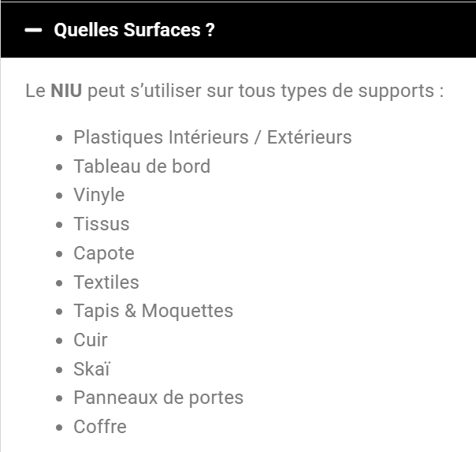Click the minus icon in the header
This screenshot has width=476, height=452.
pyautogui.click(x=33, y=30)
